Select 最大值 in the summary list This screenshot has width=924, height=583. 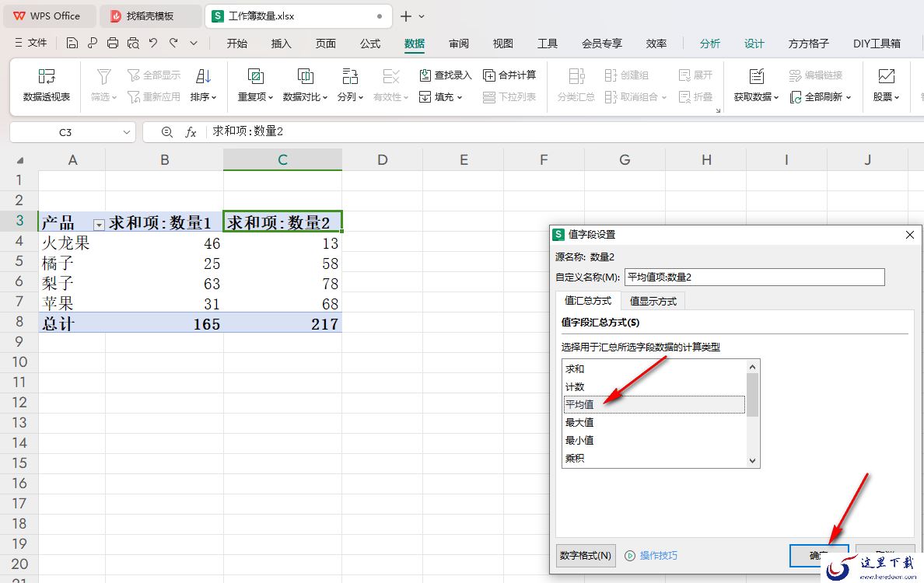[654, 422]
